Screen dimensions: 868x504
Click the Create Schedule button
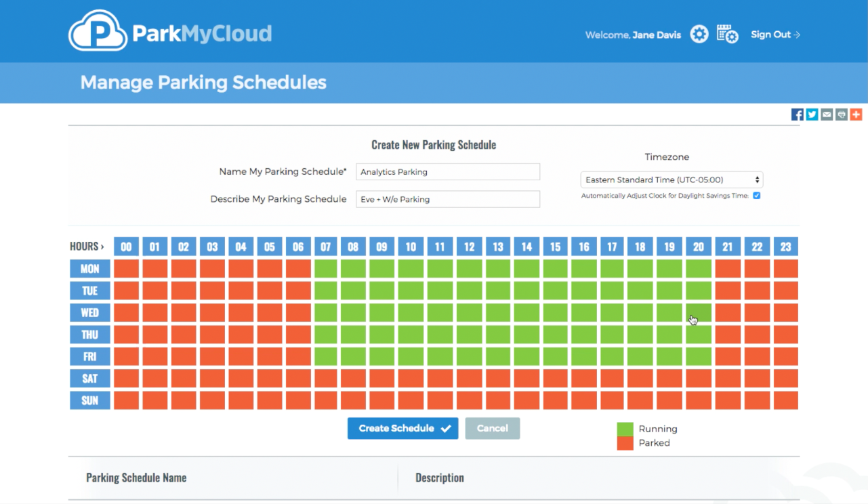(x=402, y=428)
